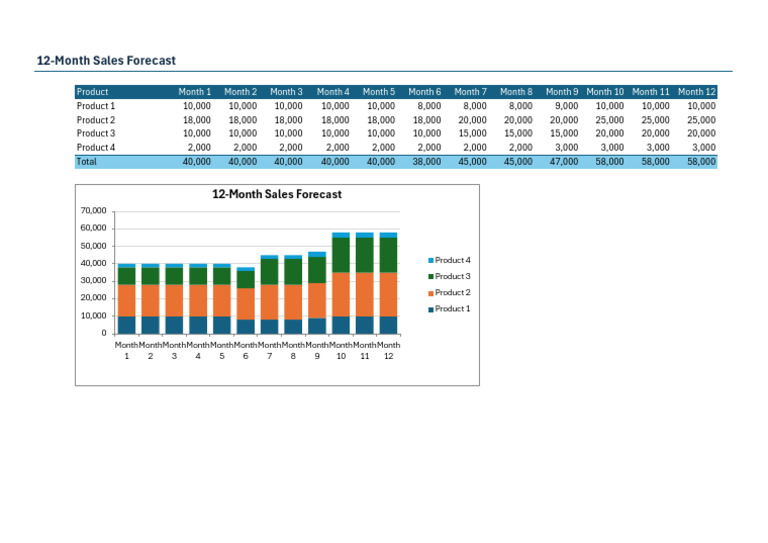The height and width of the screenshot is (543, 768).
Task: Select the 'Month 8' column header
Action: pyautogui.click(x=516, y=92)
